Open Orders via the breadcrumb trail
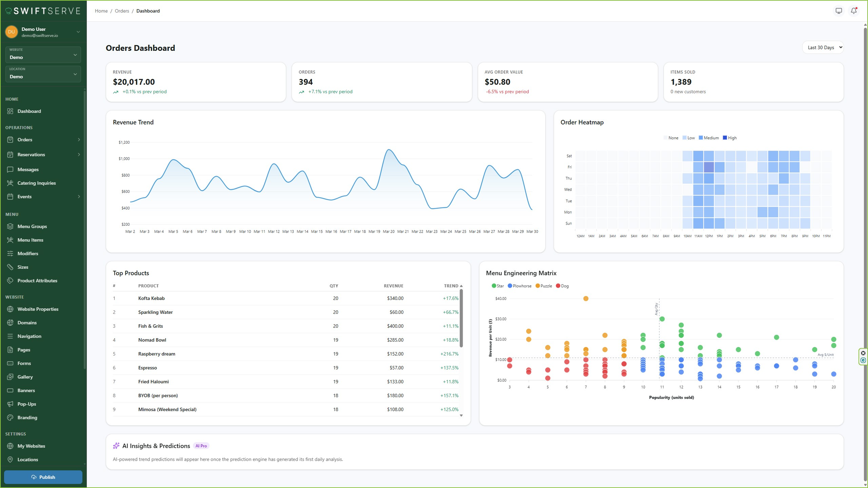868x488 pixels. (x=122, y=11)
